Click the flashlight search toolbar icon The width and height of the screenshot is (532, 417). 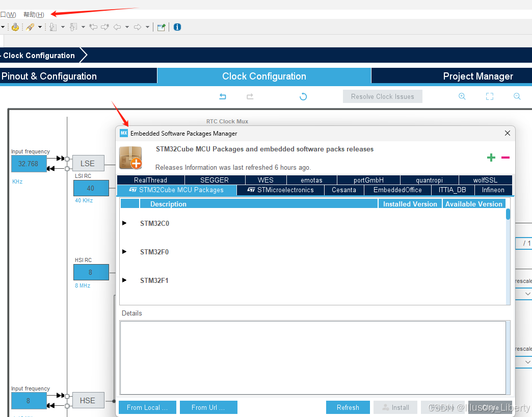(30, 27)
